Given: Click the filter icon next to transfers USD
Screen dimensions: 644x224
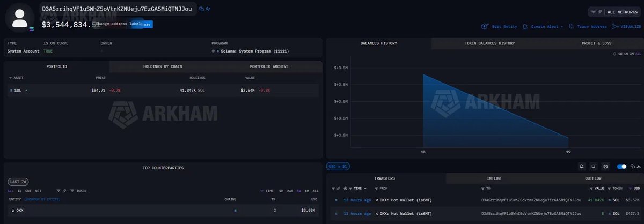Looking at the screenshot, I should pyautogui.click(x=630, y=189).
